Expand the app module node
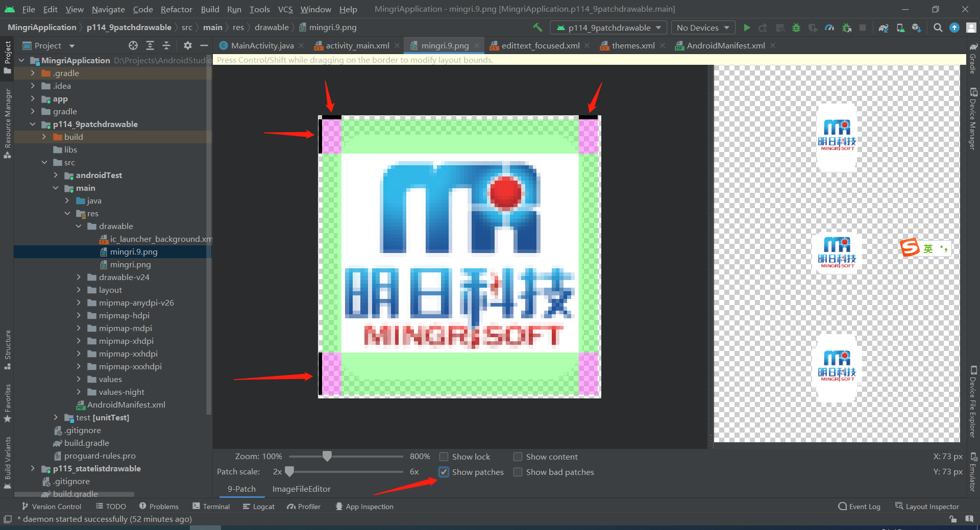This screenshot has height=530, width=980. (33, 98)
